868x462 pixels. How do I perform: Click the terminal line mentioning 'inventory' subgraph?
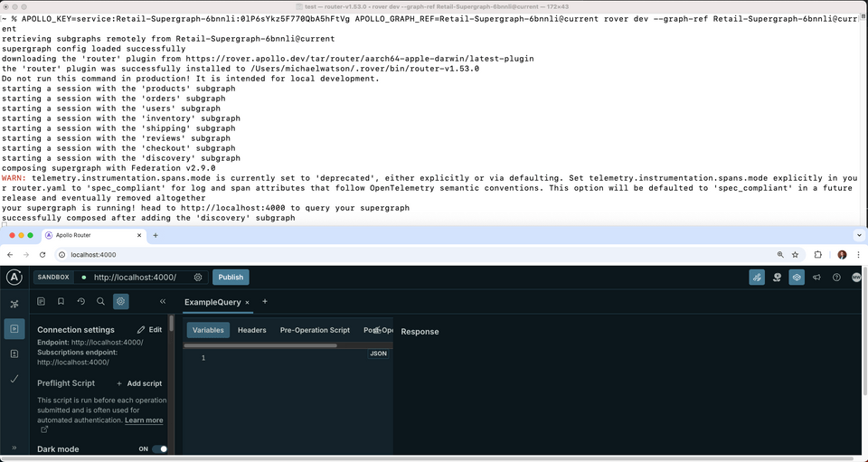click(x=120, y=118)
